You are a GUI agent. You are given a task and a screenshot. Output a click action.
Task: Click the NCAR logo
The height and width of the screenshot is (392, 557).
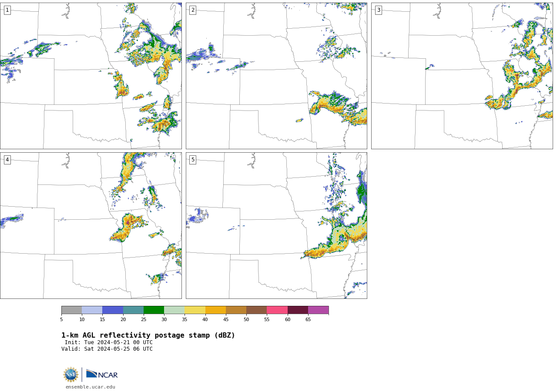[102, 374]
